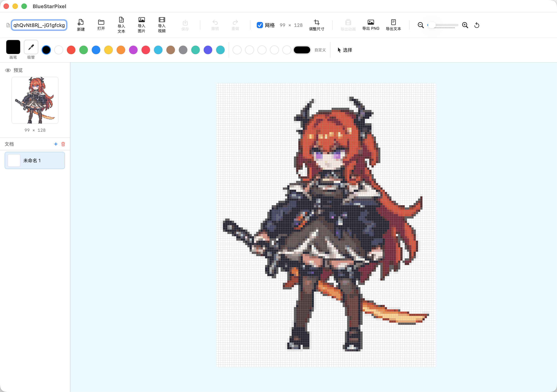
Task: Zoom in with plus magnifier icon
Action: 465,25
